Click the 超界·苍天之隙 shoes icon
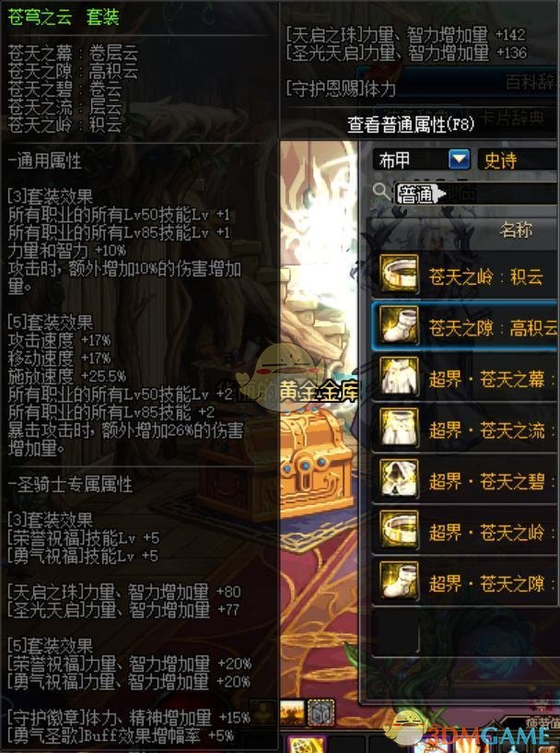The height and width of the screenshot is (753, 560). 399,581
